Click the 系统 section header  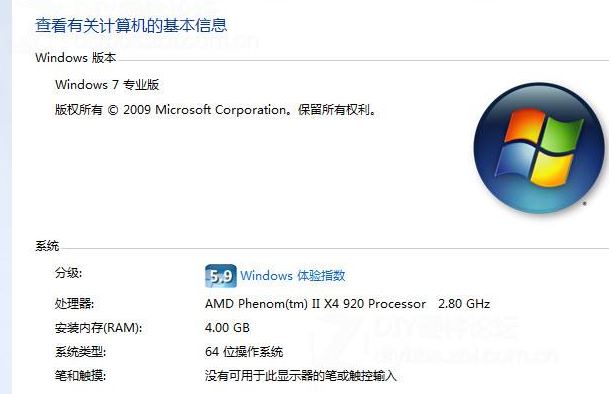pyautogui.click(x=47, y=246)
